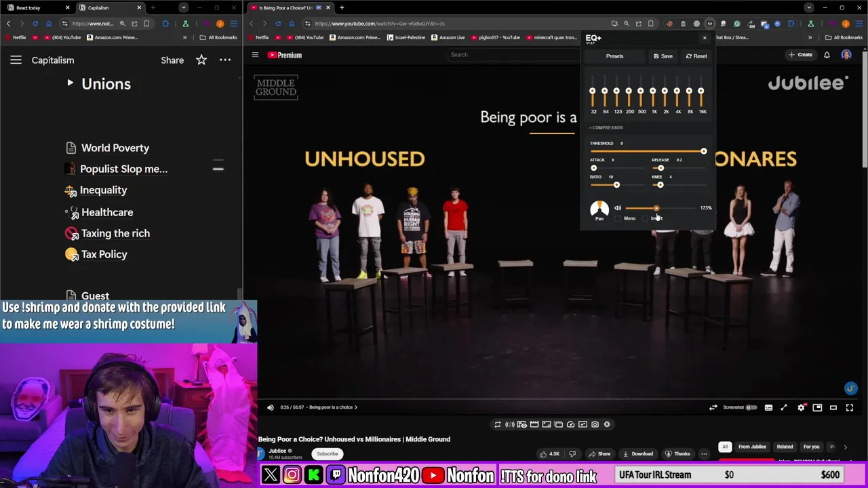Select the Is Being Poor a Choice tab
This screenshot has height=488, width=868.
pos(288,7)
